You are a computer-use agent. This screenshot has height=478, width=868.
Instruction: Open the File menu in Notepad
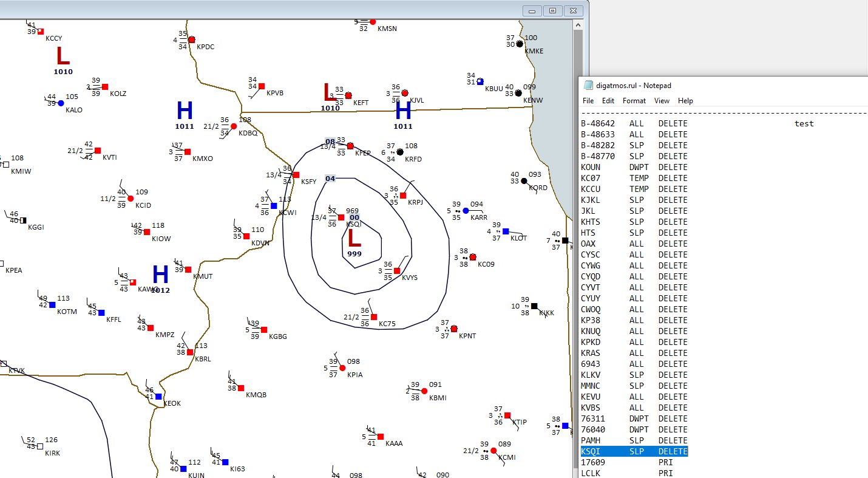click(588, 101)
